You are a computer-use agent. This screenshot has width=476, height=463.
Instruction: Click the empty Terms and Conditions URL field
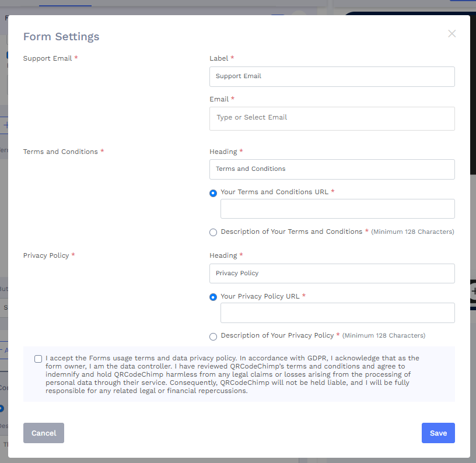337,208
